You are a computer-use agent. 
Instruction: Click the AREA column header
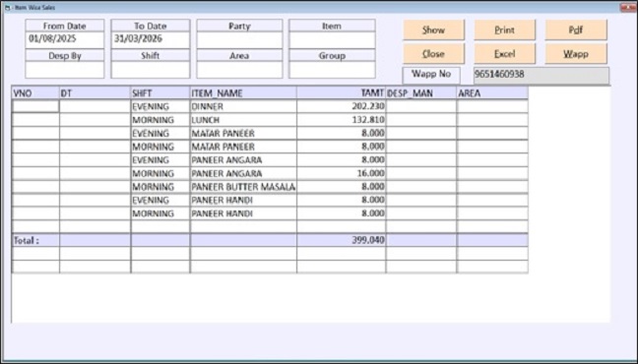[492, 93]
